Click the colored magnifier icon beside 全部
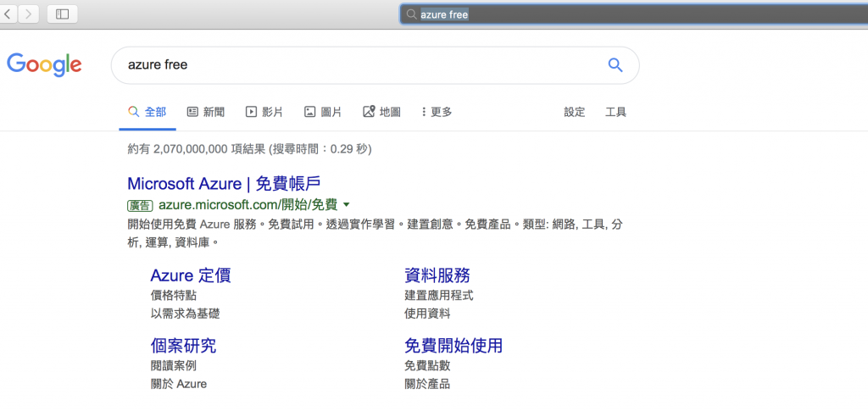 pos(133,112)
